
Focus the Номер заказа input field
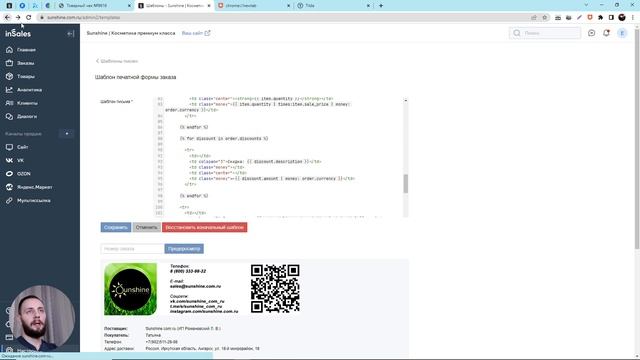pyautogui.click(x=133, y=249)
